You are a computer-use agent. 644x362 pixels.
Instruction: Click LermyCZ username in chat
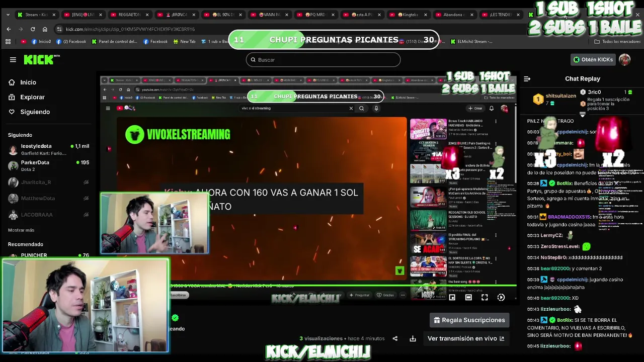551,235
